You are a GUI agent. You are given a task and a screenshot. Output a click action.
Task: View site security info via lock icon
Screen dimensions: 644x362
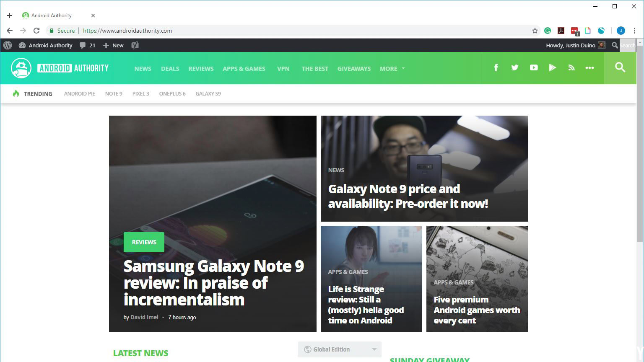[52, 31]
